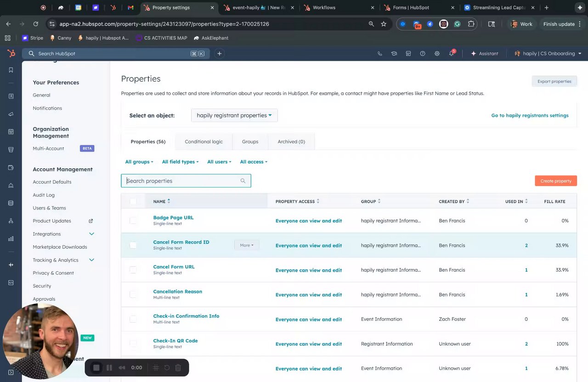The width and height of the screenshot is (588, 382).
Task: Select the Check-In QR Code checkbox
Action: tap(133, 344)
